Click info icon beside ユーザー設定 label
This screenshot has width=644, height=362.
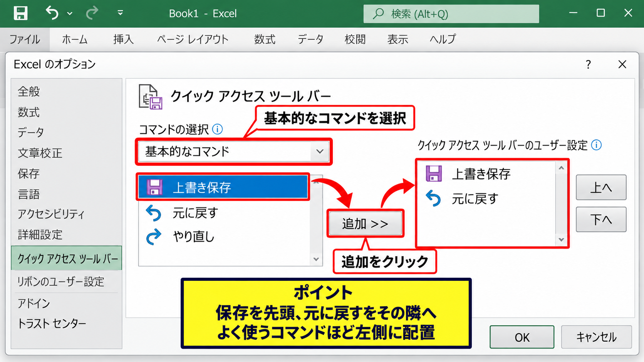[596, 145]
